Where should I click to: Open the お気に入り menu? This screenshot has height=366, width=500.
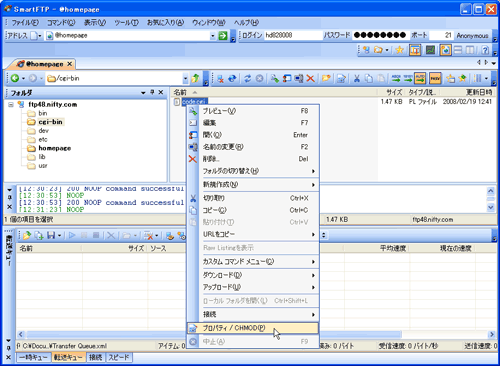coord(165,23)
